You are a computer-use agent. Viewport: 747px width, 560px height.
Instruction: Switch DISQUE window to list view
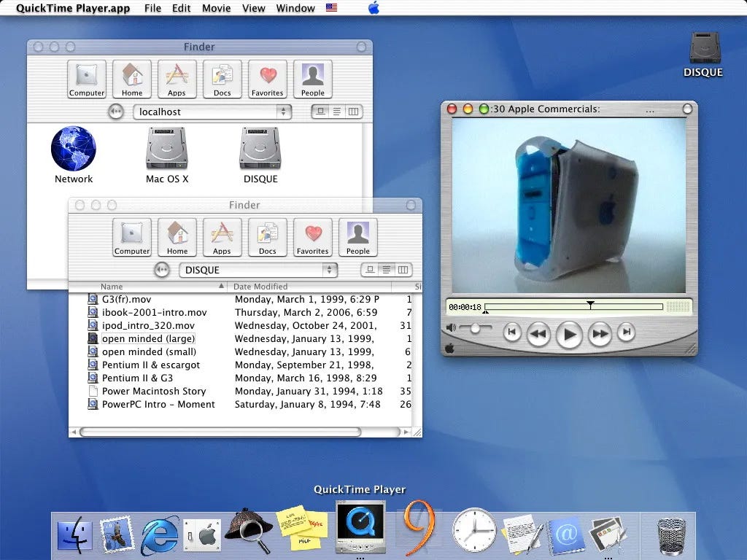(387, 270)
